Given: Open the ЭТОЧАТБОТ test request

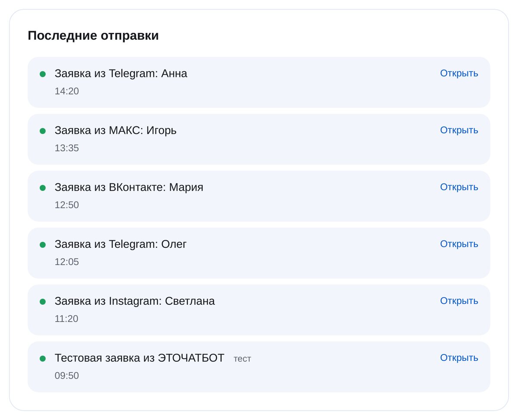Looking at the screenshot, I should (459, 358).
